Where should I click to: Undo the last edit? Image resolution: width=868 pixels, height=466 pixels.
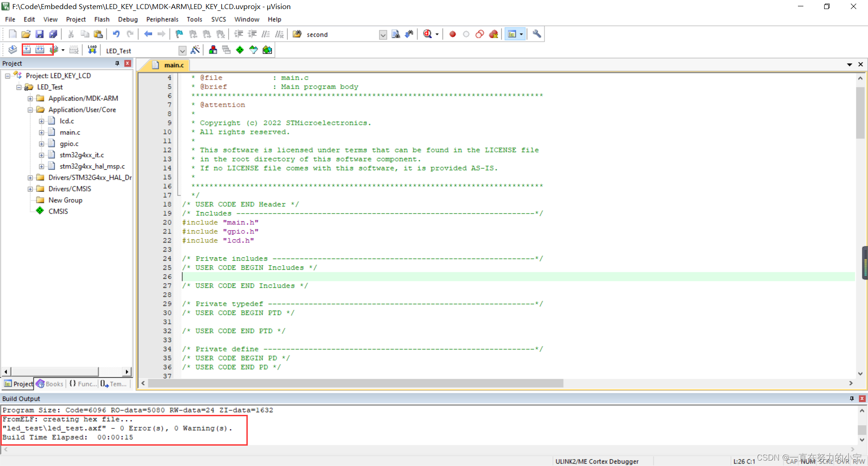tap(116, 34)
